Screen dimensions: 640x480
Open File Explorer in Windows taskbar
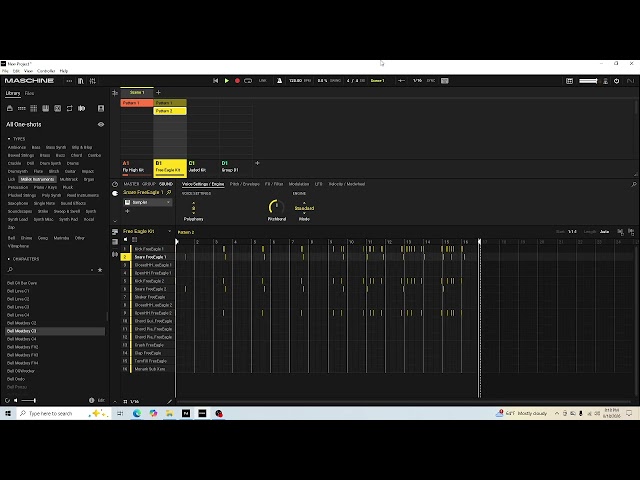[169, 413]
